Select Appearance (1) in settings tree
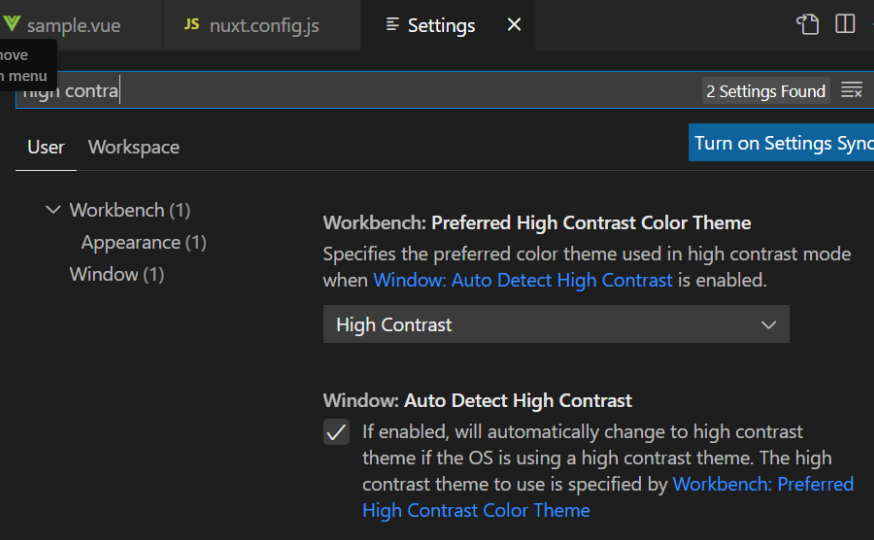This screenshot has height=540, width=874. (x=144, y=242)
